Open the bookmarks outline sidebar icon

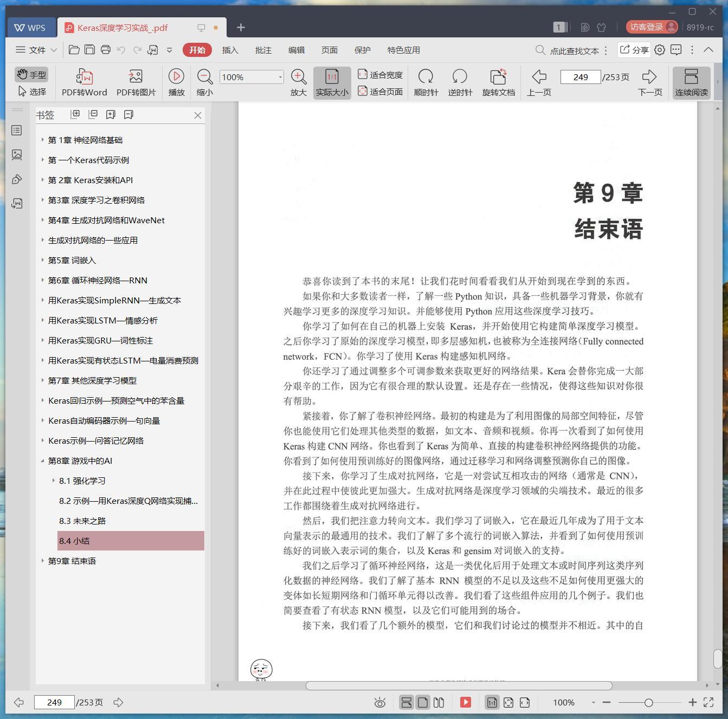pos(17,131)
